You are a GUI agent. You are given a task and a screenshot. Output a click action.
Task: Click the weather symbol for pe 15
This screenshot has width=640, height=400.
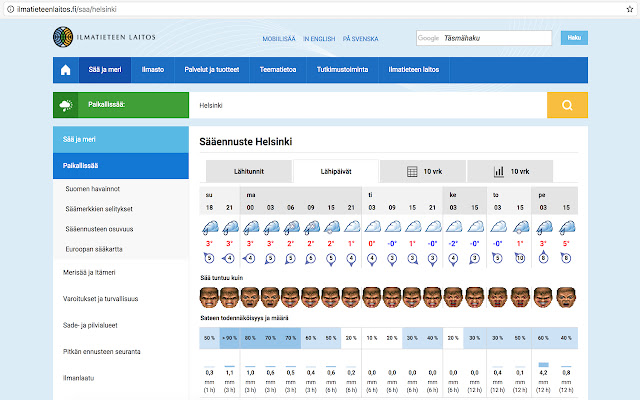pos(566,227)
